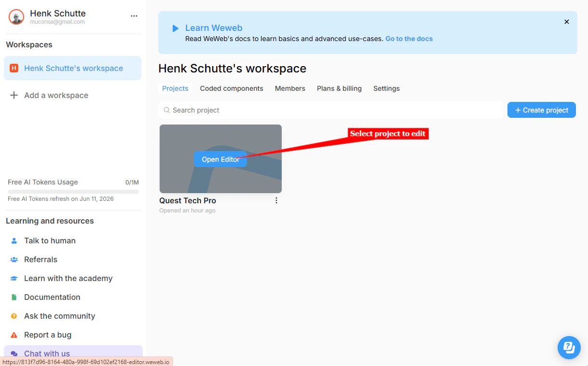
Task: Click the Ask the community question icon
Action: pyautogui.click(x=14, y=316)
